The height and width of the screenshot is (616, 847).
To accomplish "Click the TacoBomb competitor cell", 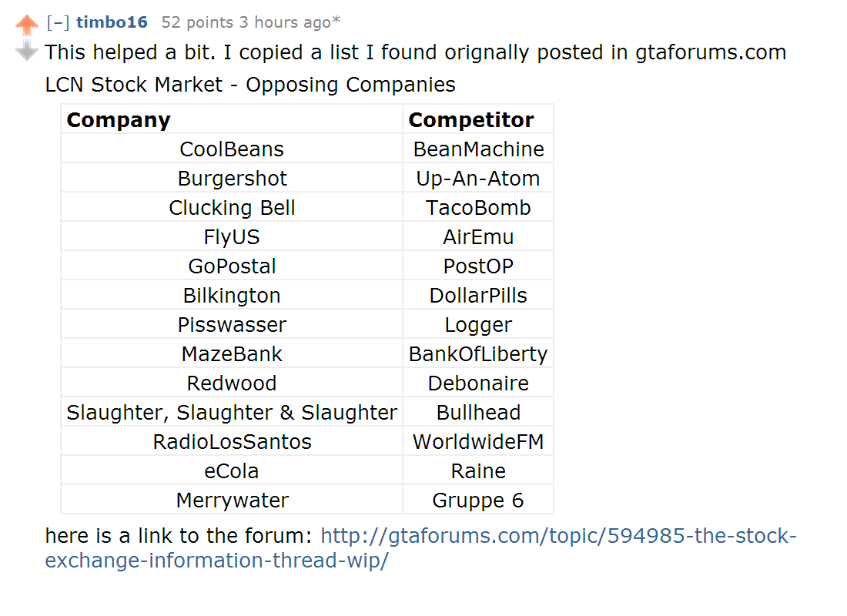I will point(478,208).
